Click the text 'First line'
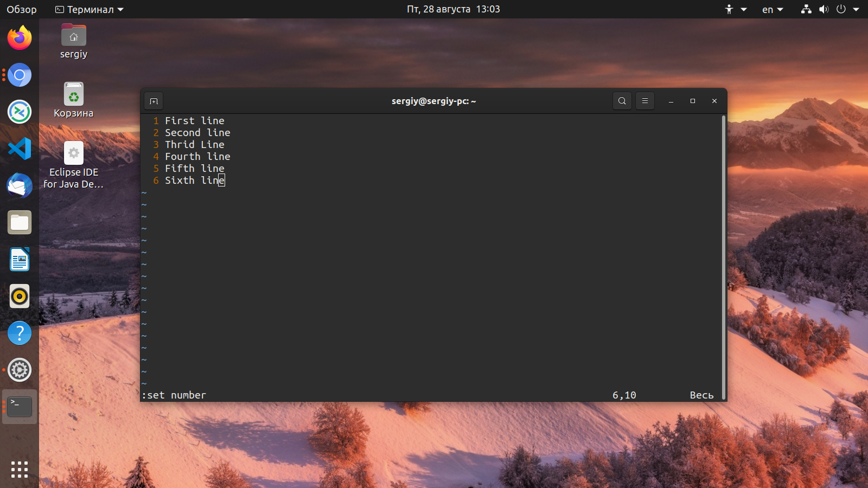 click(195, 120)
